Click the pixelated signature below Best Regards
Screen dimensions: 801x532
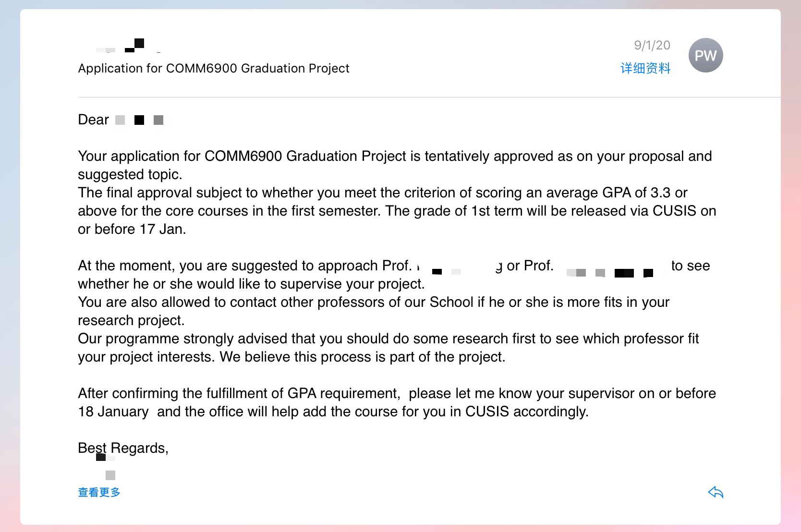[106, 467]
